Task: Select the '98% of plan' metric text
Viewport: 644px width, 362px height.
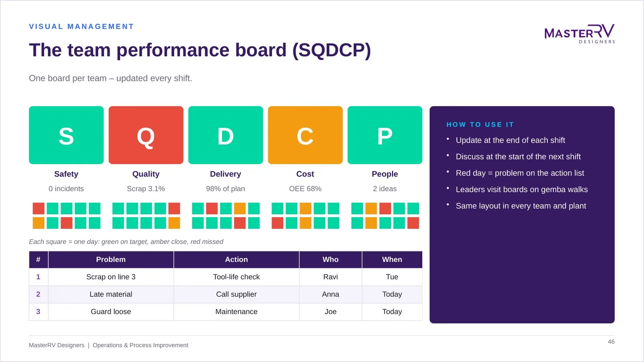Action: 226,189
